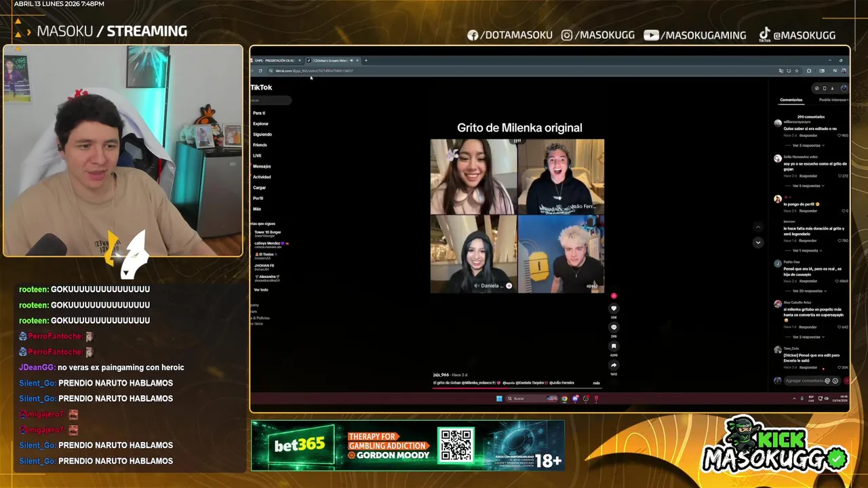This screenshot has height=488, width=868.
Task: Open Chrome side panel icon
Action: click(x=822, y=70)
